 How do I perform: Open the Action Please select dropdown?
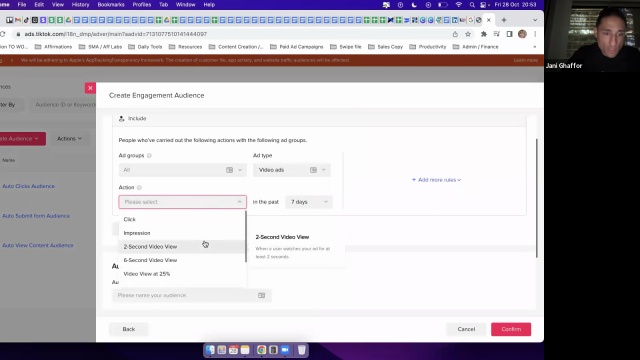tap(182, 202)
